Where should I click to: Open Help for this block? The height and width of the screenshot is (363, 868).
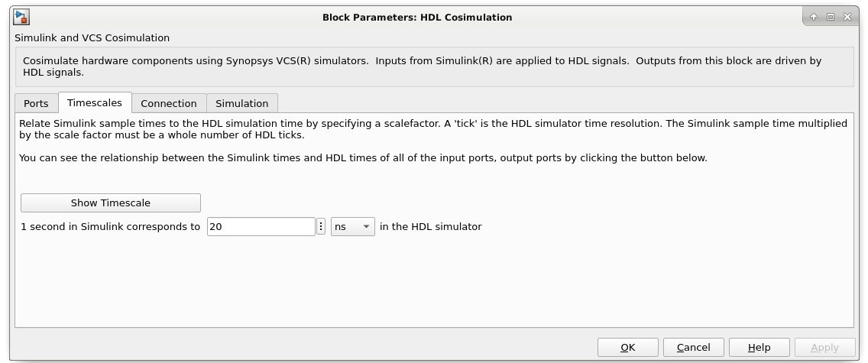[x=759, y=348]
